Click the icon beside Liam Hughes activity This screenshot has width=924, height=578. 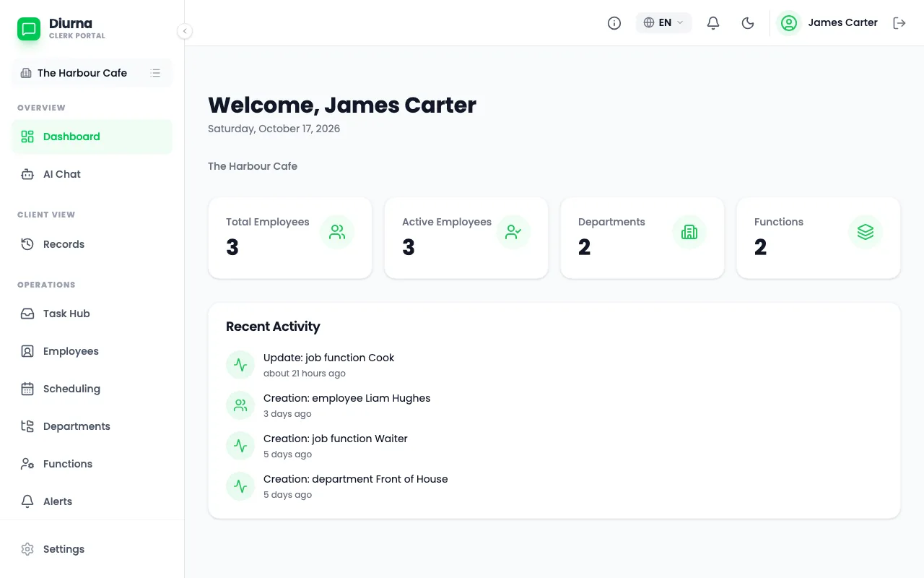pyautogui.click(x=240, y=405)
